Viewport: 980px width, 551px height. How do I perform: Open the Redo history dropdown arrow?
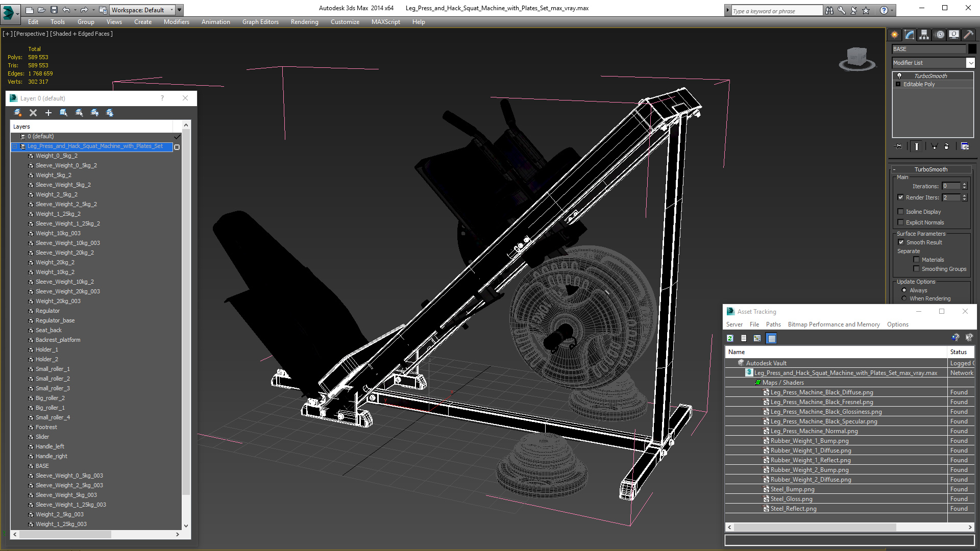pos(93,10)
